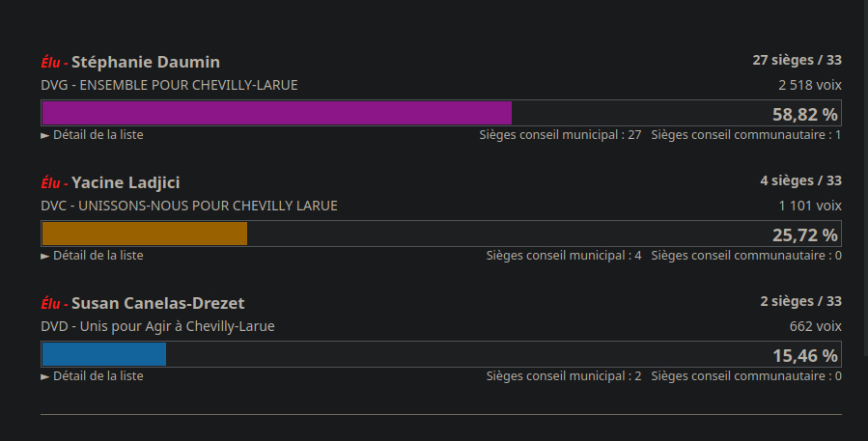Expand Détail de la liste for Yacine Ladjici
The height and width of the screenshot is (441, 868).
click(93, 256)
